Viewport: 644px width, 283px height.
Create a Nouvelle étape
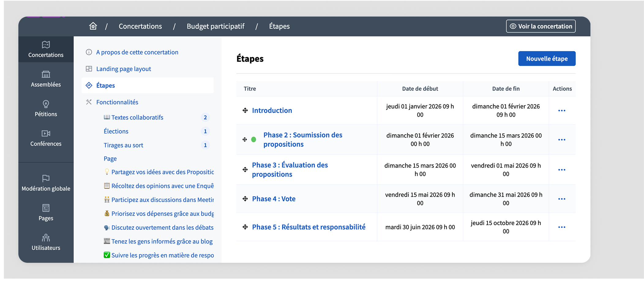tap(547, 58)
